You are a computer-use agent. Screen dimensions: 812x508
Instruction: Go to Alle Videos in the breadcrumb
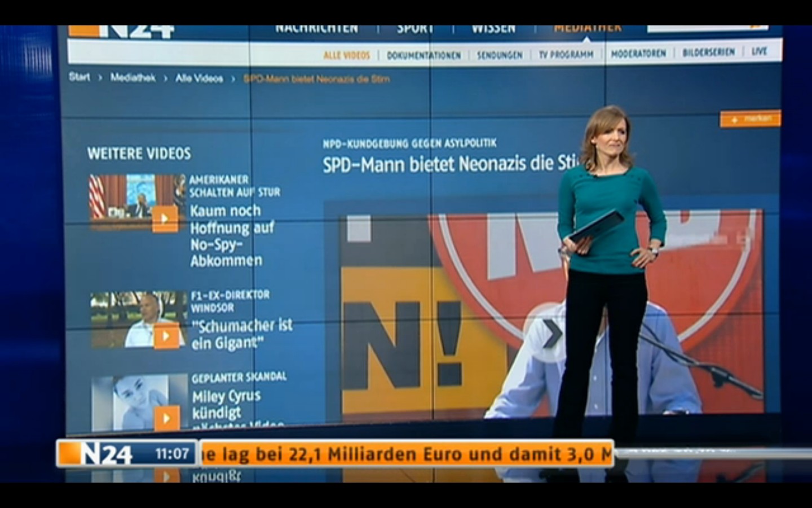(199, 78)
